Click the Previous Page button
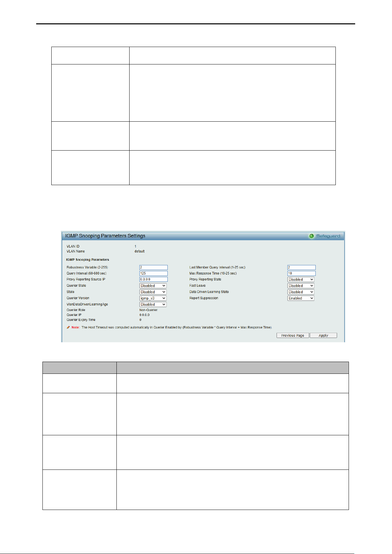 (293, 335)
